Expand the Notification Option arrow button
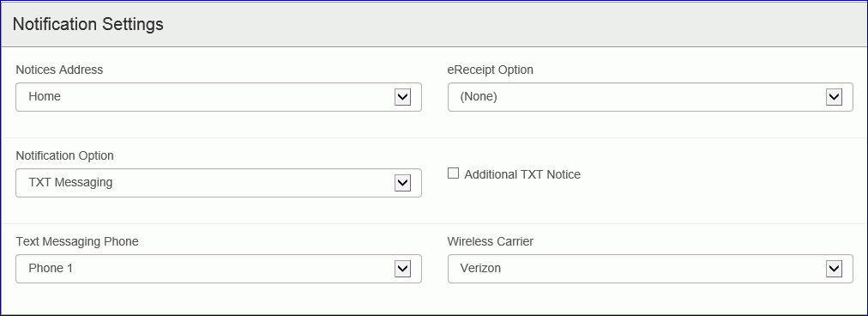The width and height of the screenshot is (868, 316). point(402,183)
